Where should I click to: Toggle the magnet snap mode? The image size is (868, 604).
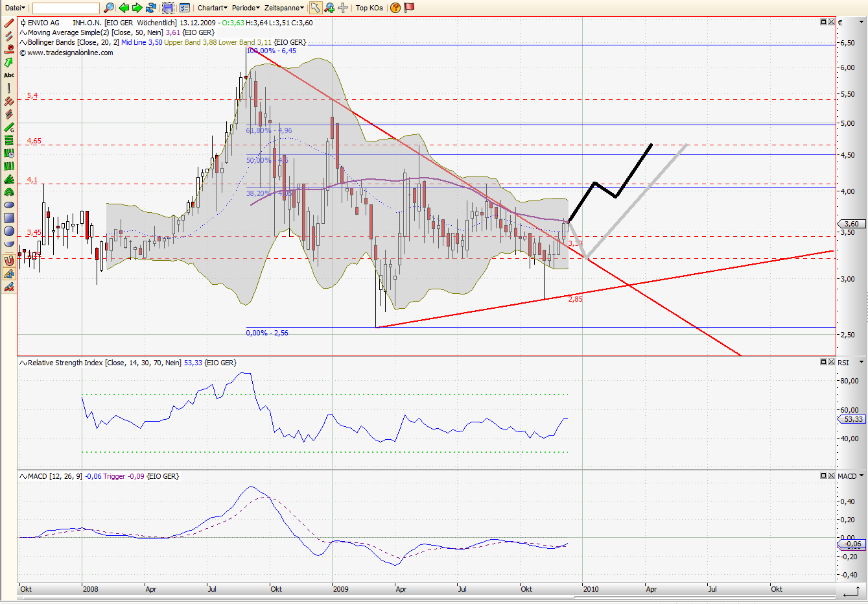click(9, 261)
